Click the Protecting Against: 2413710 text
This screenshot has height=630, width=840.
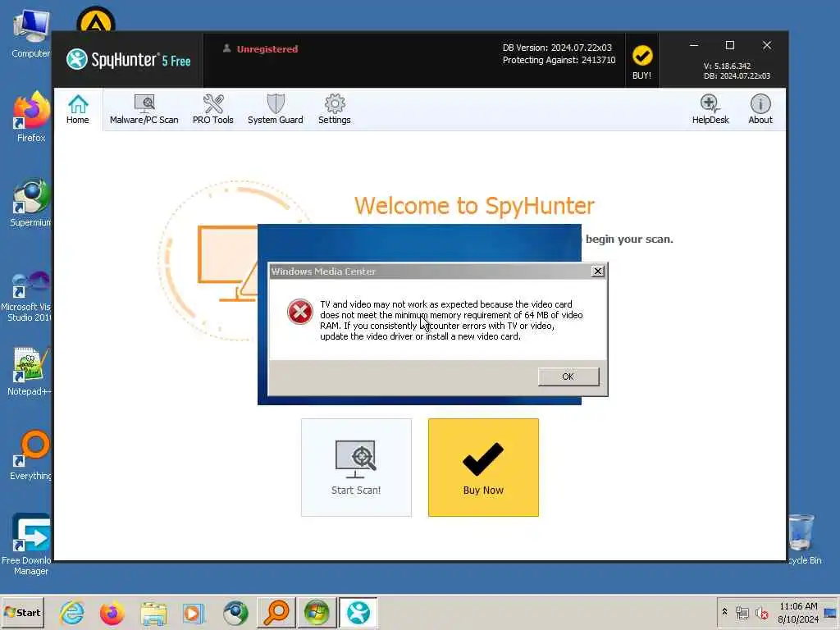[x=559, y=60]
